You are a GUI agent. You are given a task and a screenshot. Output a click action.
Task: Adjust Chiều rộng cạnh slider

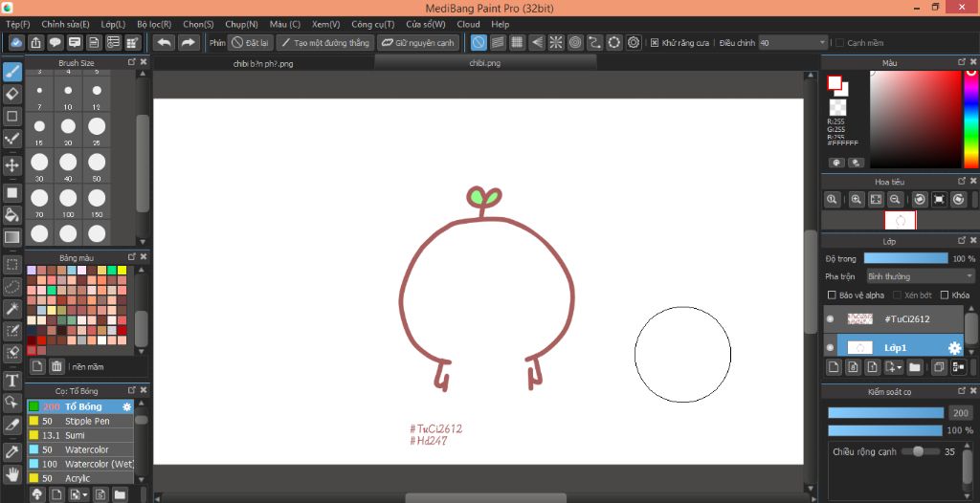[x=920, y=451]
